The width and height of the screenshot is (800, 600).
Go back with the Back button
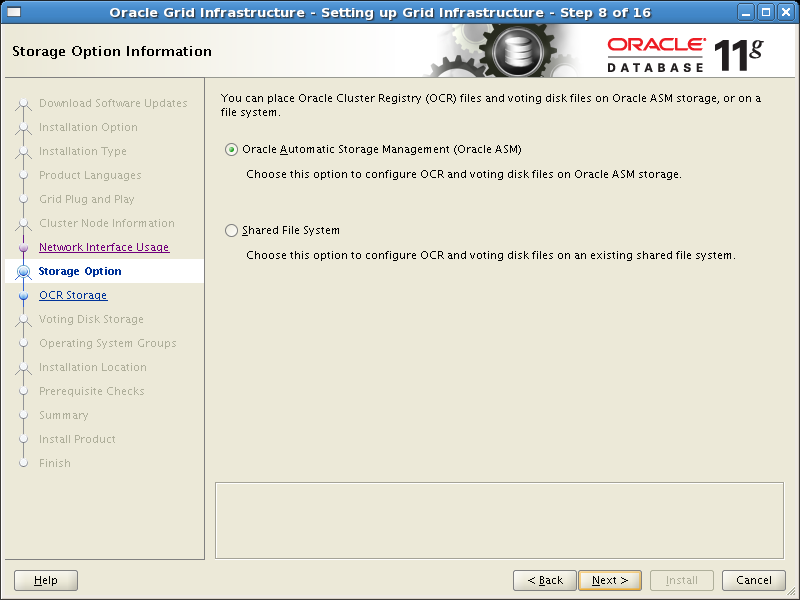click(x=544, y=580)
